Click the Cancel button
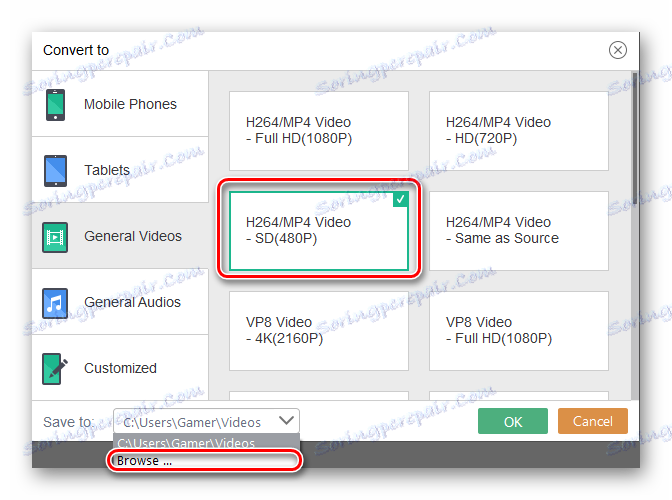 coord(593,421)
